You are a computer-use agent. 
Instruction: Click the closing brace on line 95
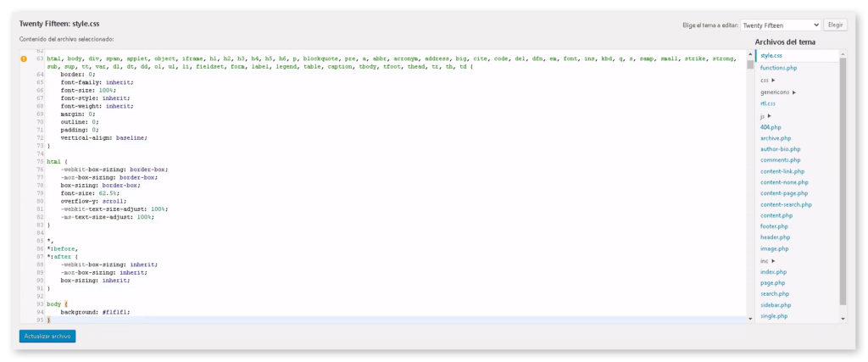[48, 320]
